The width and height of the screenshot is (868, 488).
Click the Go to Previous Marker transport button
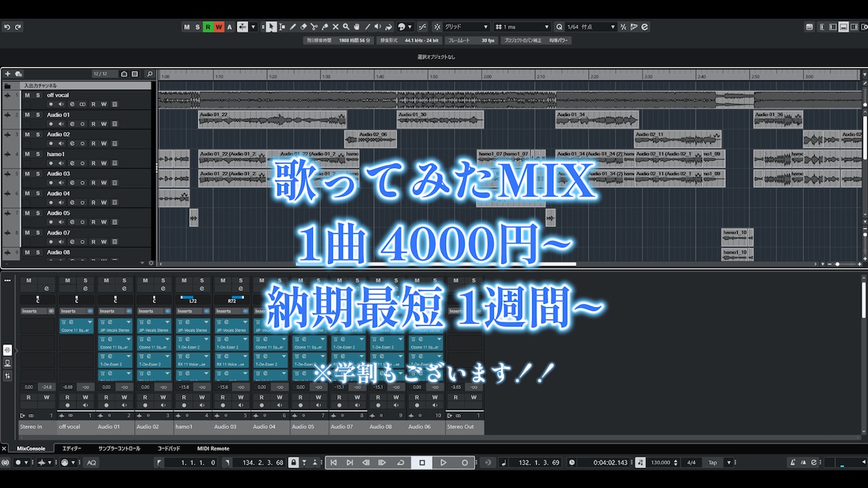coord(333,462)
